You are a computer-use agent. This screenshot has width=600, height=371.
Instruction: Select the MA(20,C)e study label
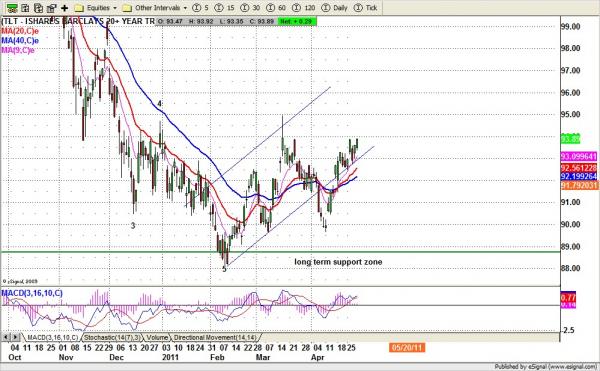tap(20, 31)
